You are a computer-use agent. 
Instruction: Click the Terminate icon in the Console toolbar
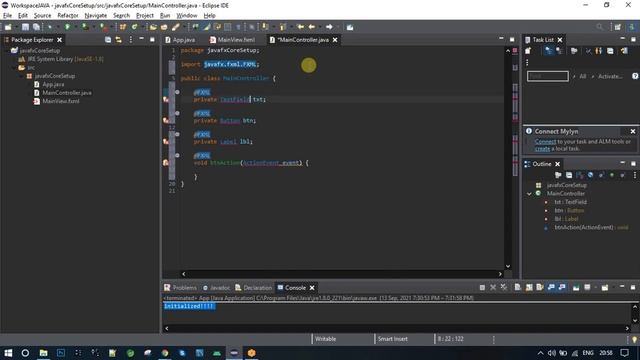pos(482,287)
